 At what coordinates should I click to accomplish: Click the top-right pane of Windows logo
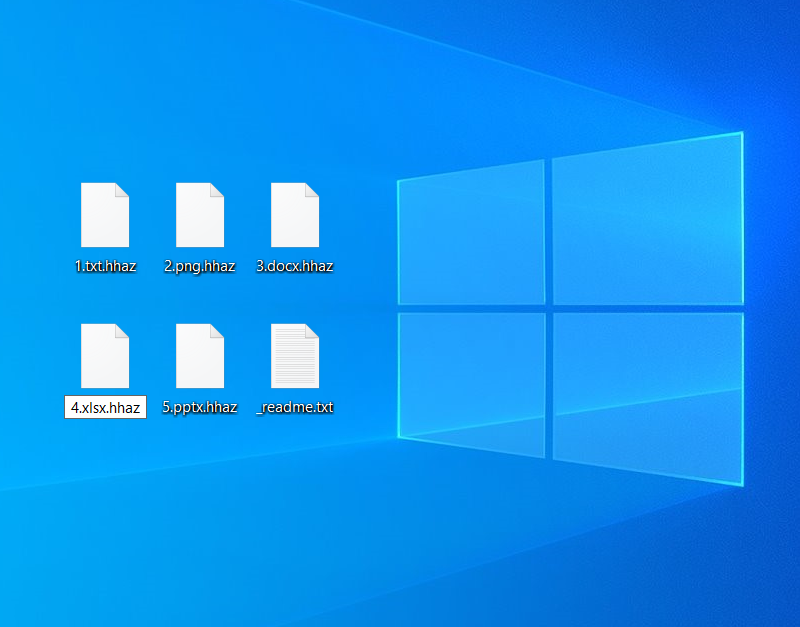pyautogui.click(x=647, y=220)
